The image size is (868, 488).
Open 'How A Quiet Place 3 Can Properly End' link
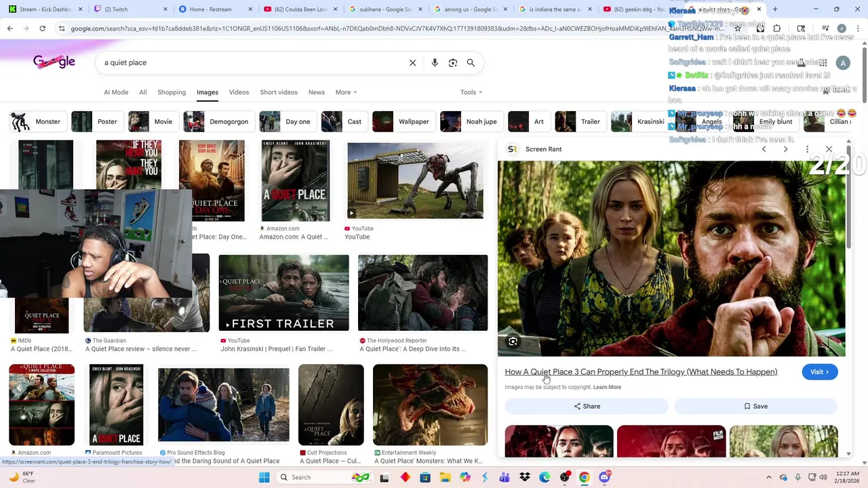click(641, 371)
